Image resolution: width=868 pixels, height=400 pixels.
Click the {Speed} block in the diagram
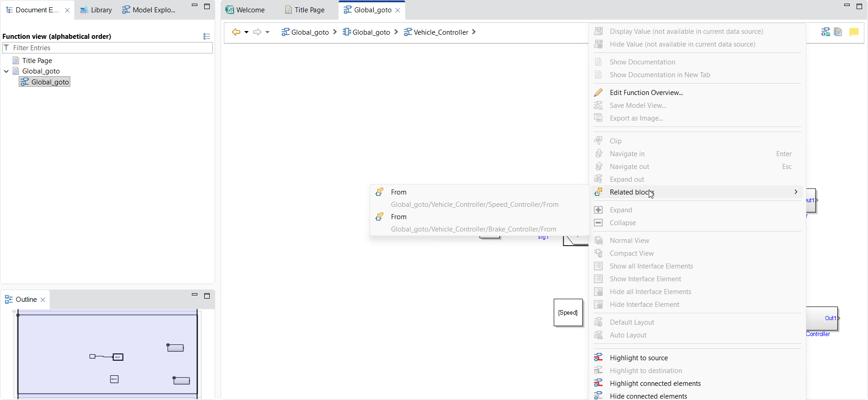pos(568,313)
